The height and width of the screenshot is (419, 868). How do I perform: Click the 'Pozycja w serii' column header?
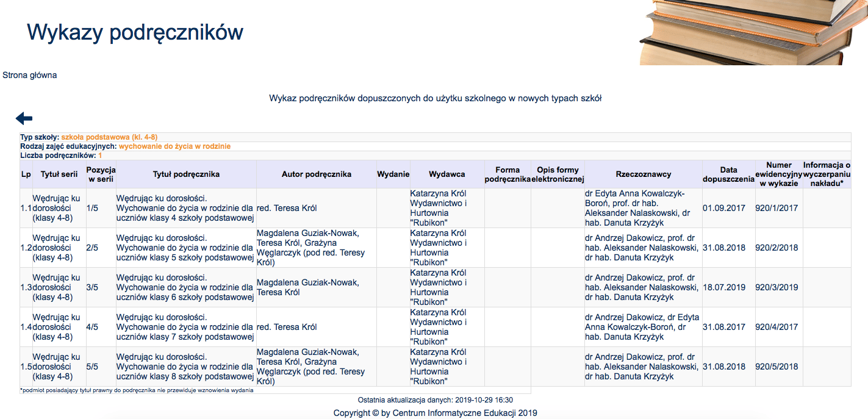101,174
